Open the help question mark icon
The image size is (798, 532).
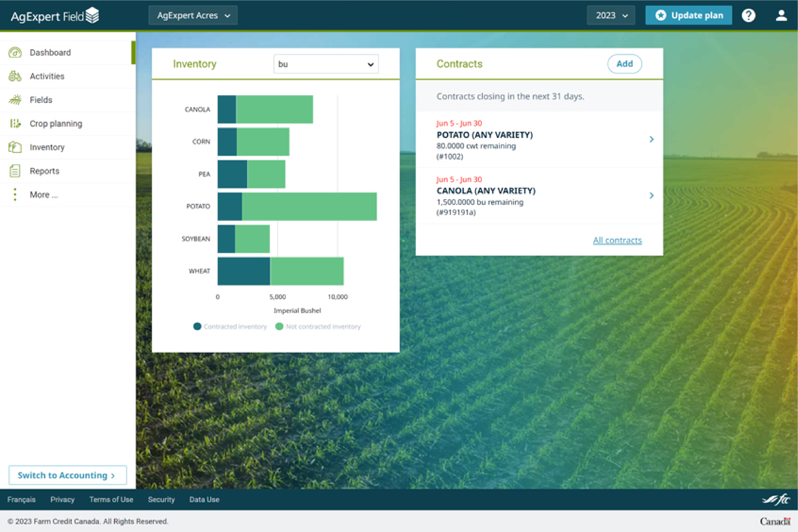748,15
